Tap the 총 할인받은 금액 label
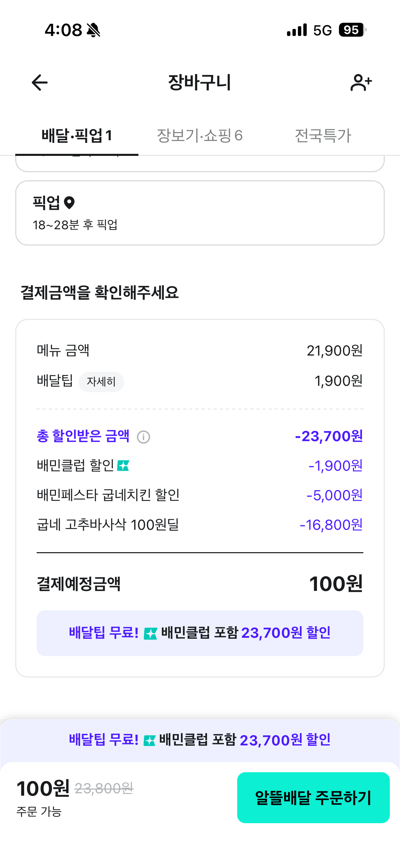This screenshot has height=868, width=400. click(83, 436)
